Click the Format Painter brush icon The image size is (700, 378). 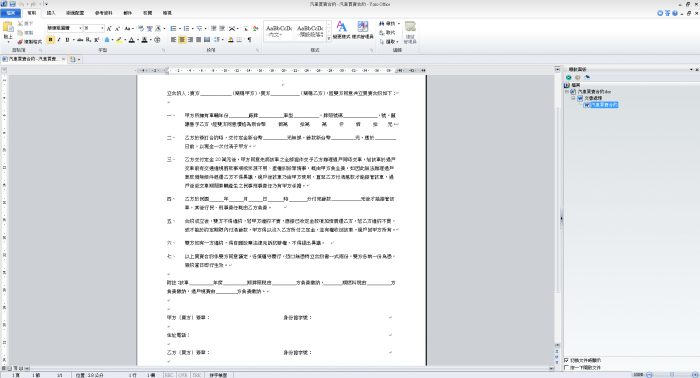20,42
